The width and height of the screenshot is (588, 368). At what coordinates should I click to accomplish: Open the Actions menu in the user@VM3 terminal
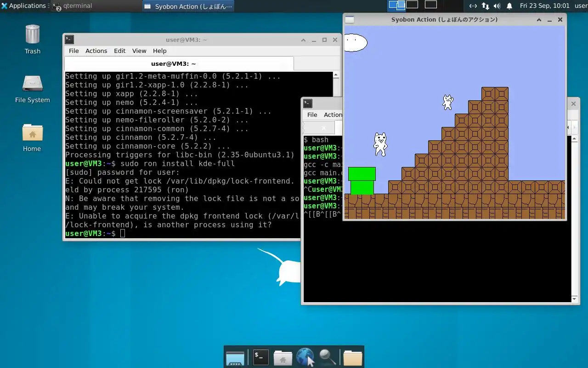tap(96, 51)
